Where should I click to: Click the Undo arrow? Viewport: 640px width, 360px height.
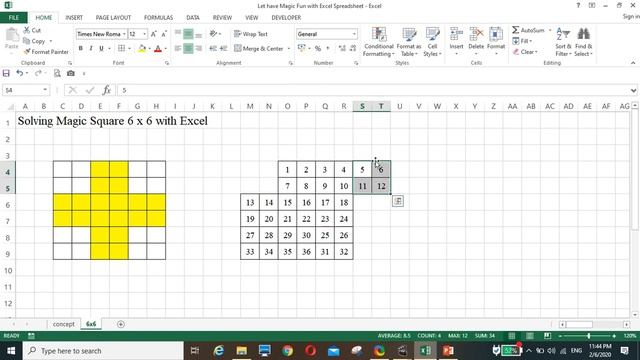(x=19, y=73)
